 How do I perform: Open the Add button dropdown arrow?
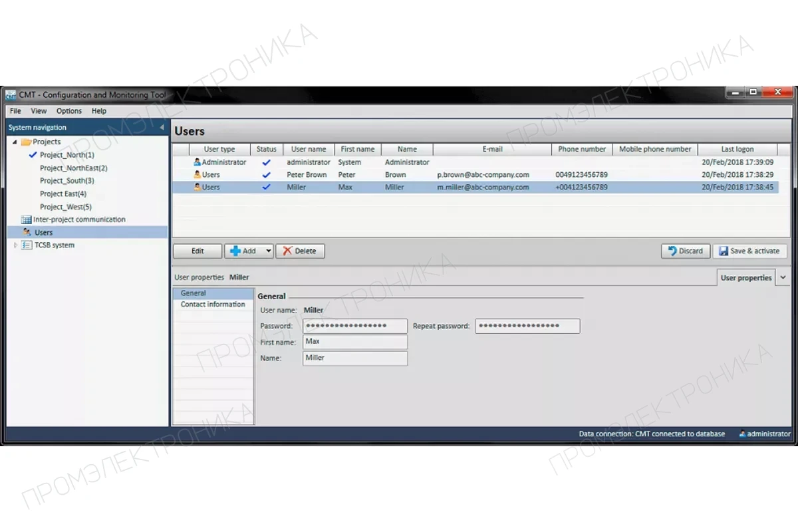pos(268,251)
